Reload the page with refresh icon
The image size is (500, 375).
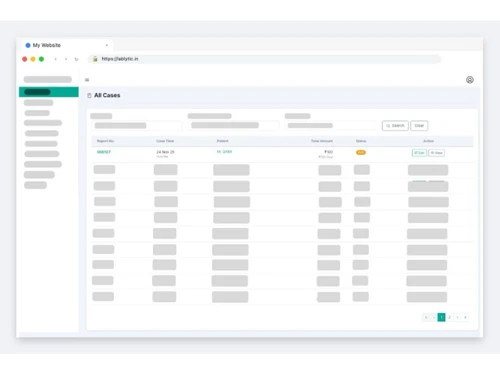pyautogui.click(x=76, y=59)
